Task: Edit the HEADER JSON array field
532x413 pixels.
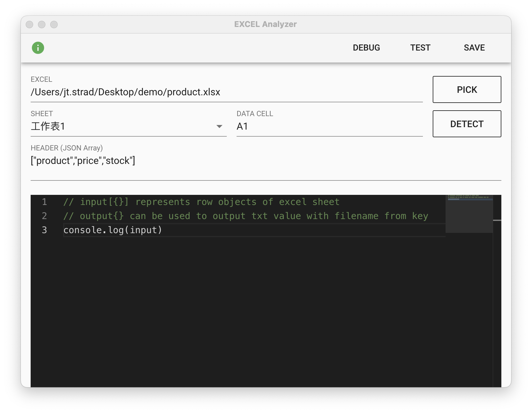Action: click(265, 161)
